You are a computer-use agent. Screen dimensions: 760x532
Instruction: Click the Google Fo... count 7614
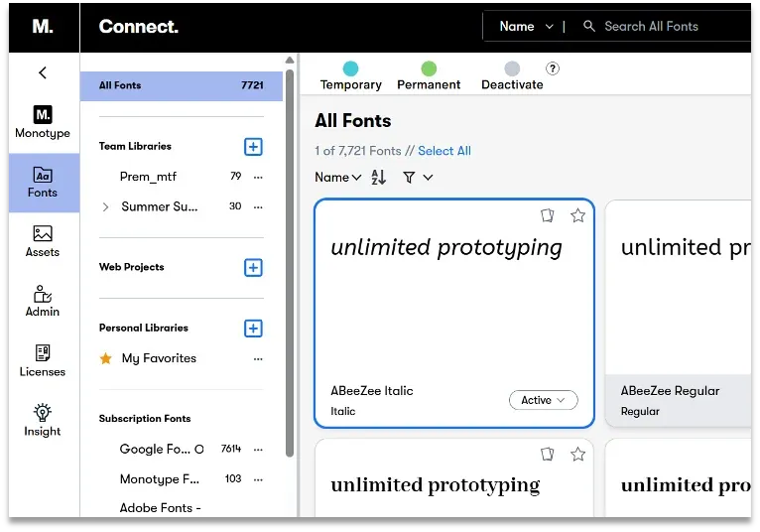point(231,449)
